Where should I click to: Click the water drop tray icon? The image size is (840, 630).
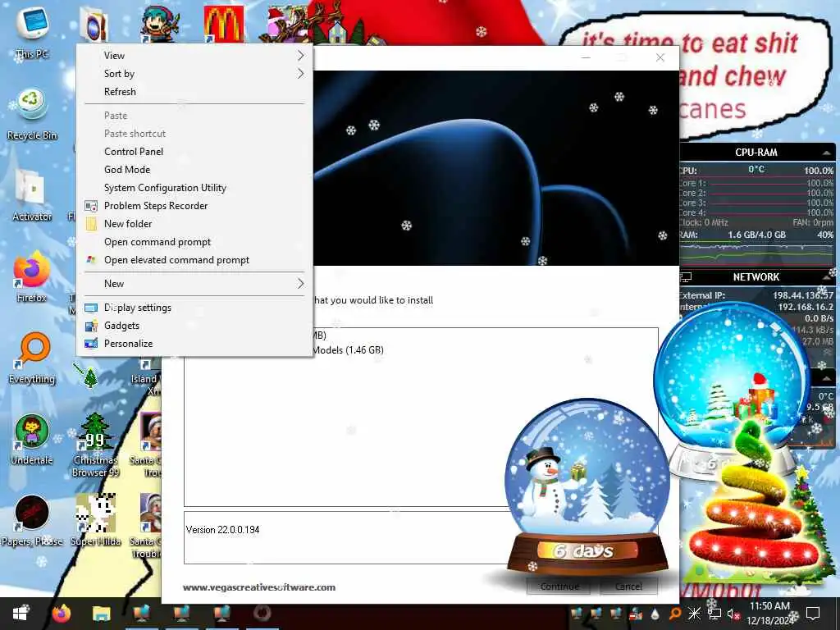[x=655, y=614]
